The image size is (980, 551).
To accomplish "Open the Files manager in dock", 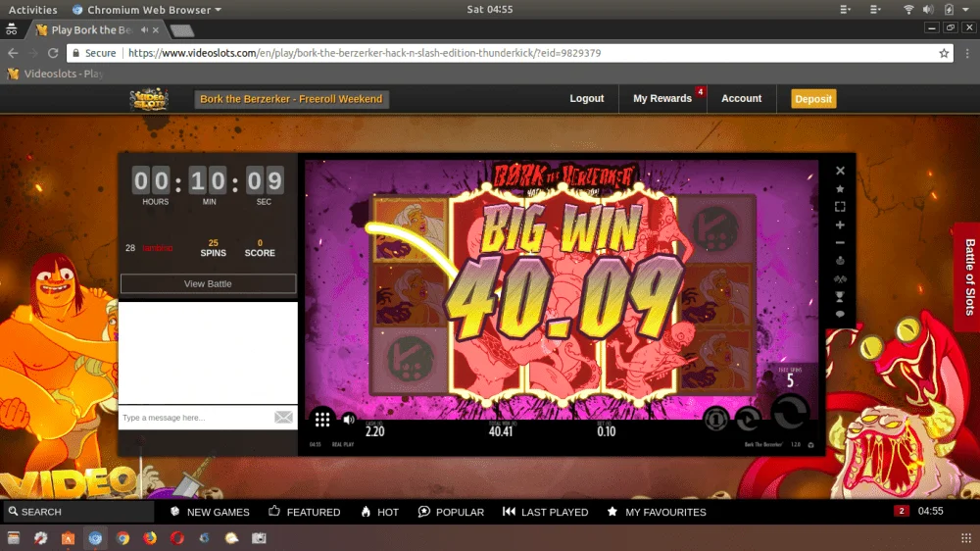I will pyautogui.click(x=13, y=538).
